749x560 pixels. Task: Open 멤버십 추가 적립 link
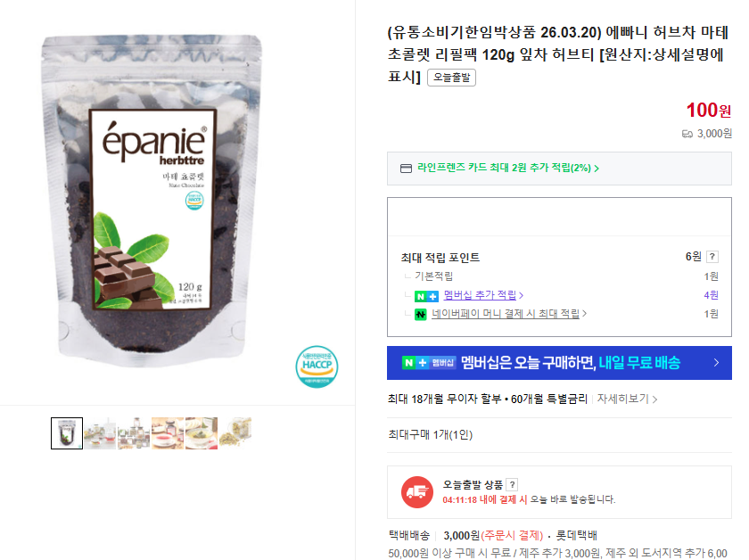coord(483,295)
